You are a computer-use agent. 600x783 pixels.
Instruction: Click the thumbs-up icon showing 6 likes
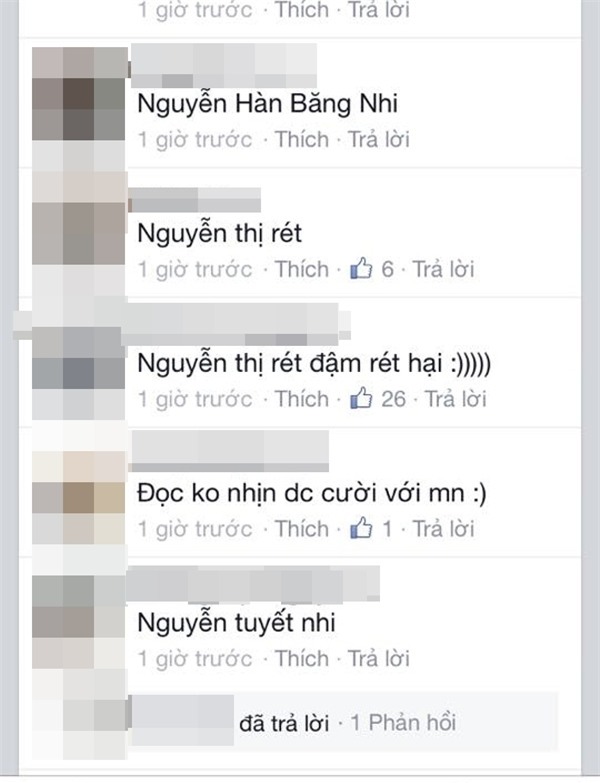361,269
